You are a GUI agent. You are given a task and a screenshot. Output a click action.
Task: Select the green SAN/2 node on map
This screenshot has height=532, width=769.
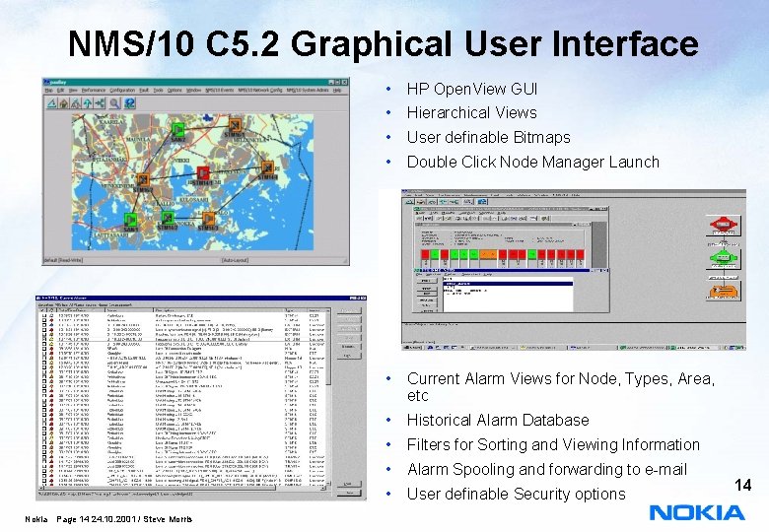(x=178, y=130)
